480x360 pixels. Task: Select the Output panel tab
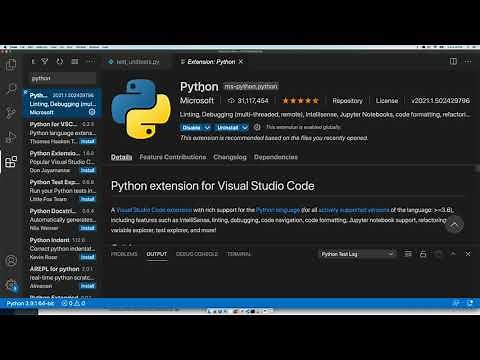coord(157,254)
